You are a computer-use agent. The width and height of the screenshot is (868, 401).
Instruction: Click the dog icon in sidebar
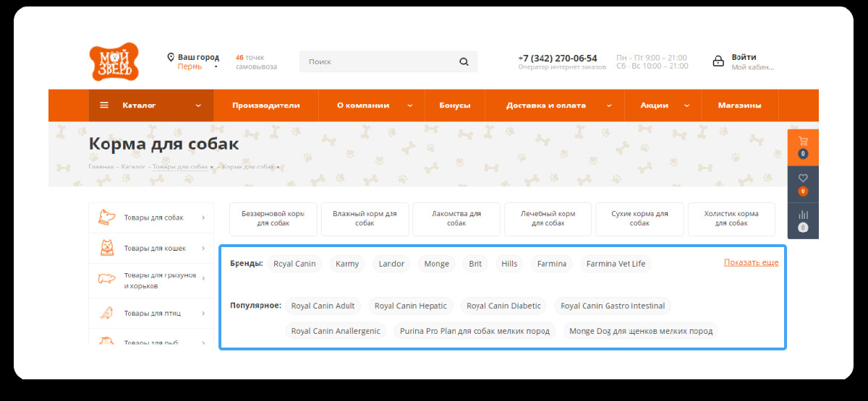106,217
